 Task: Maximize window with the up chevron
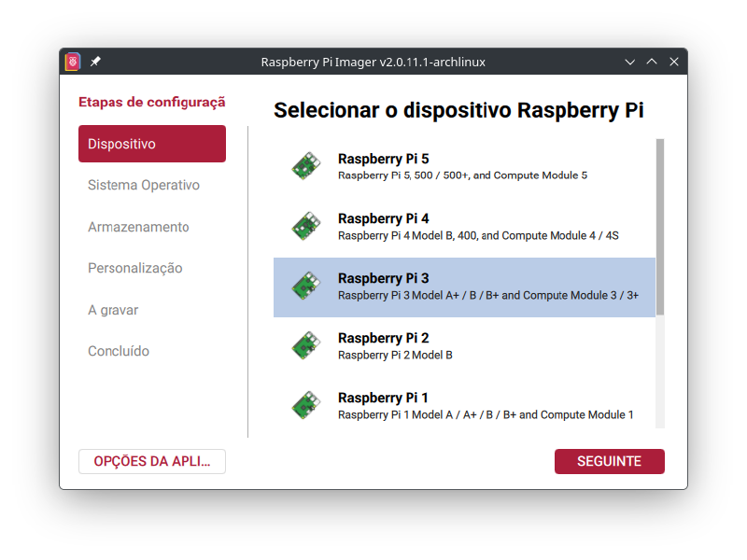pyautogui.click(x=652, y=62)
